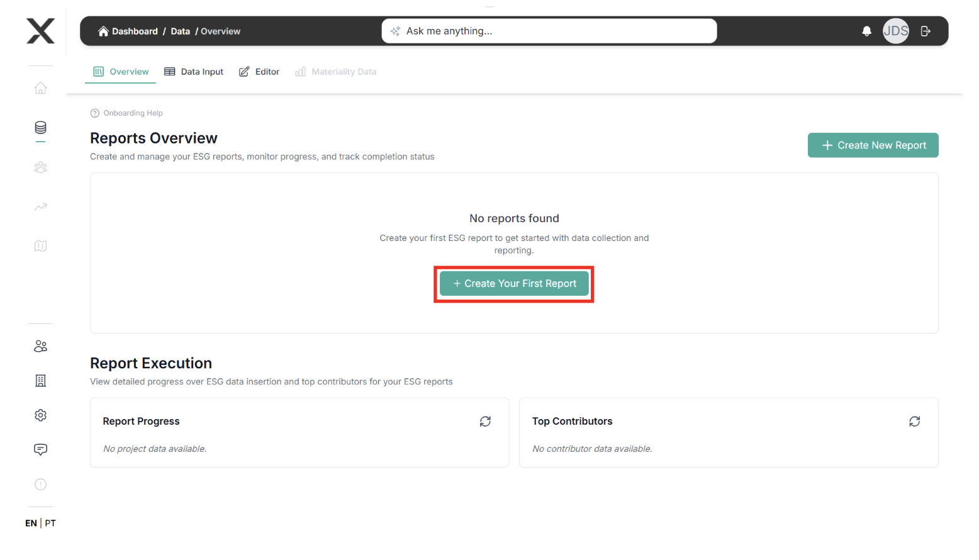Screen dimensions: 979x560
Task: Click the Ask me anything input
Action: (549, 31)
